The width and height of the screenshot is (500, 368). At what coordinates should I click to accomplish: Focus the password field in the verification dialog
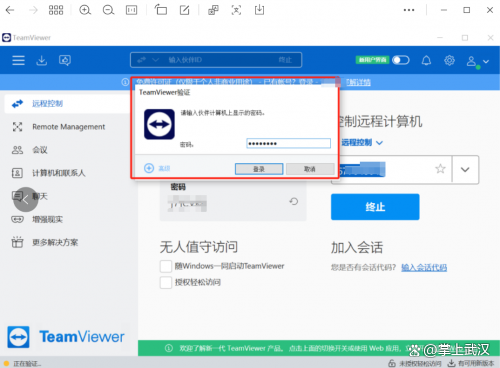coord(288,143)
